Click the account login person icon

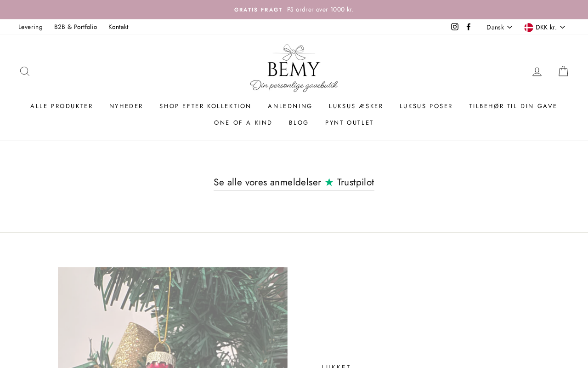537,71
